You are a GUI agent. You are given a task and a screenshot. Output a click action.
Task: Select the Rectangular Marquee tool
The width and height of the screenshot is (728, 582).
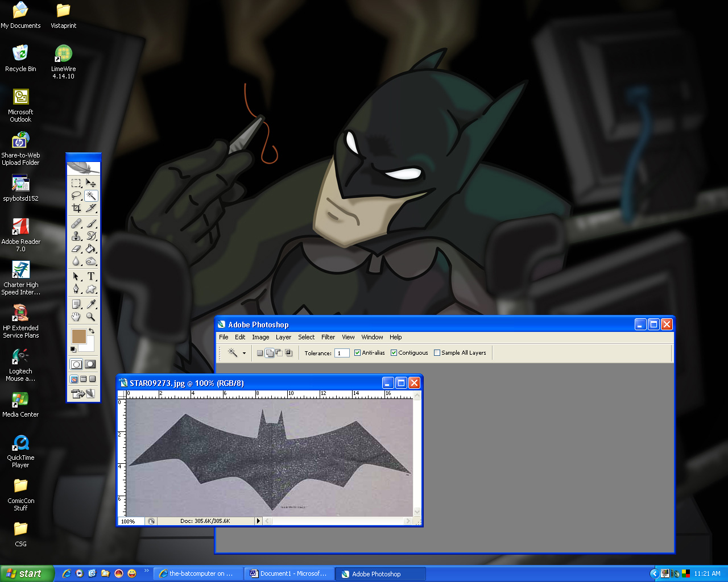click(76, 183)
